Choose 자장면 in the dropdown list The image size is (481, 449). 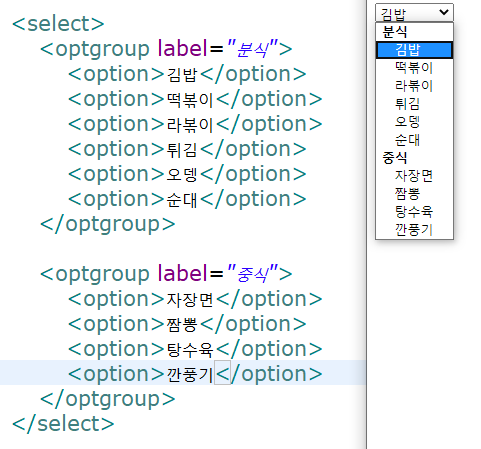click(x=414, y=176)
